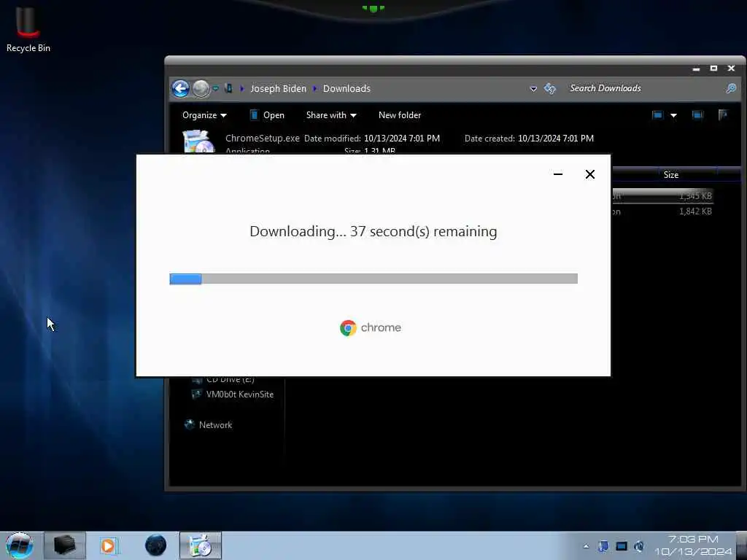Click the Downloading seconds remaining text
The height and width of the screenshot is (560, 747).
coord(373,231)
